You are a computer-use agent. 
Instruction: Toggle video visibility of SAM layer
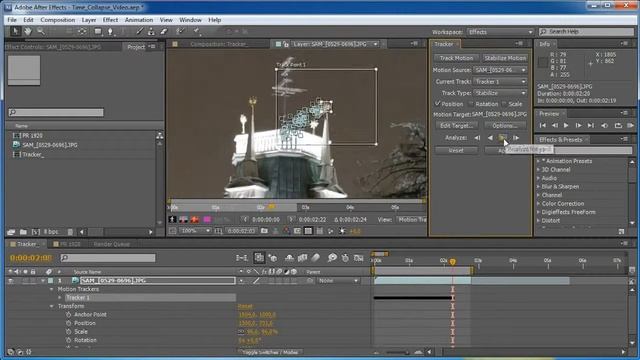point(11,281)
